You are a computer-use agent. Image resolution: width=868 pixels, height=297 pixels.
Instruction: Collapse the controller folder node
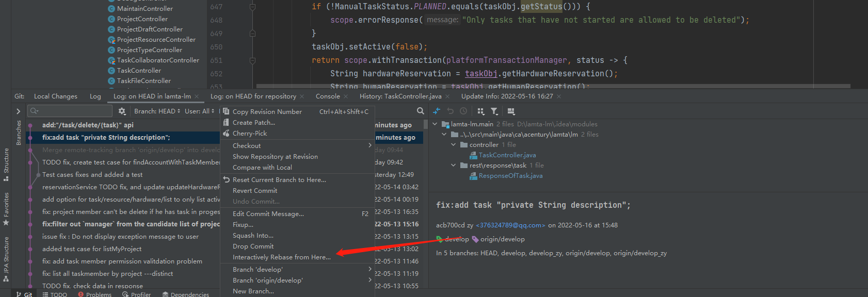pyautogui.click(x=454, y=145)
